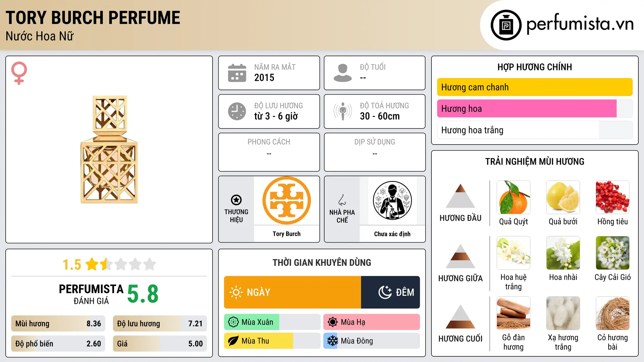Select the Hồng tiêu note image

613,197
